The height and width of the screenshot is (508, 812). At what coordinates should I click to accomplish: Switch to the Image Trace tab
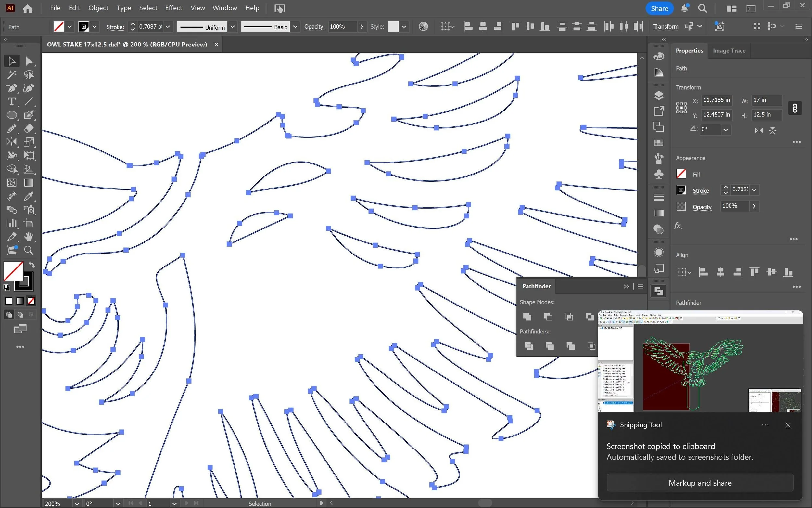coord(729,51)
